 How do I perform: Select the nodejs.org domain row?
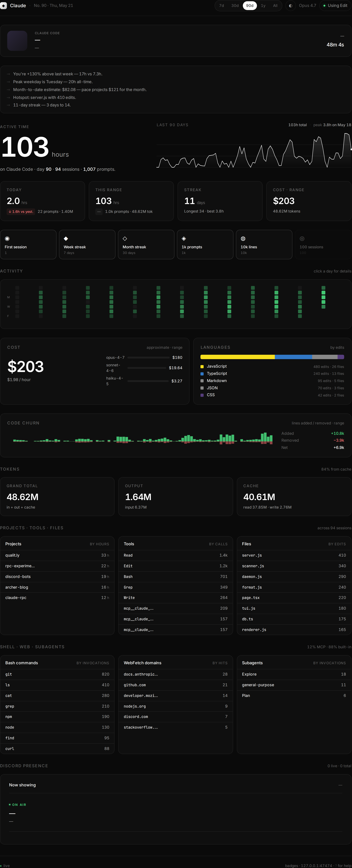[176, 706]
